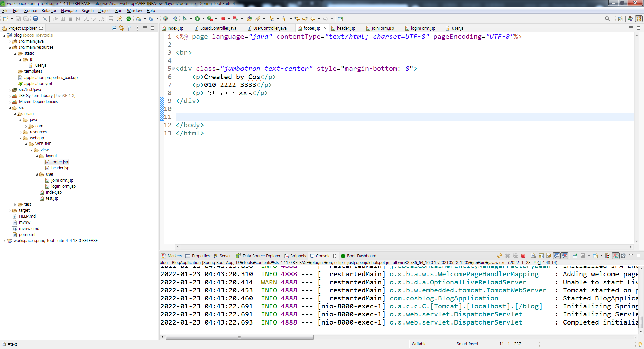
Task: Open console settings gear icon
Action: click(623, 256)
